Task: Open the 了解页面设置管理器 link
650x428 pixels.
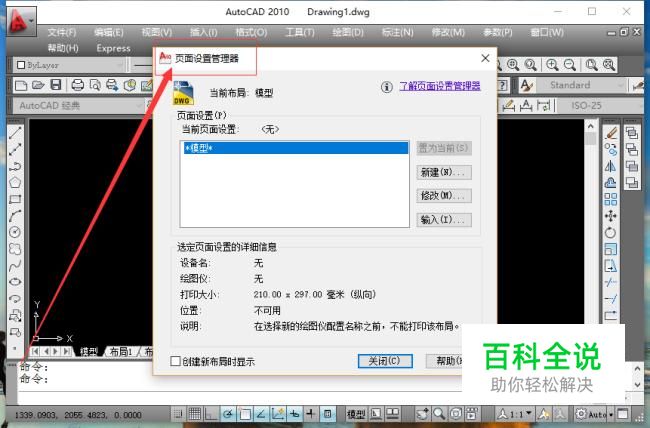Action: 440,86
